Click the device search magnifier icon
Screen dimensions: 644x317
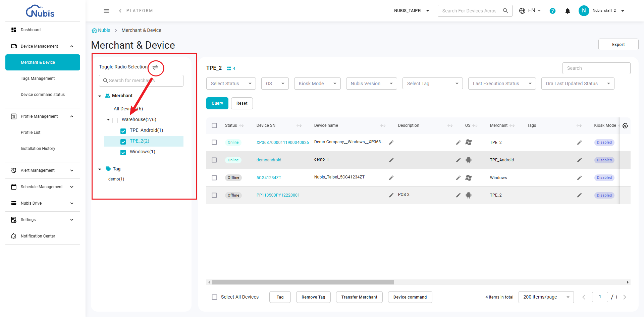click(505, 11)
